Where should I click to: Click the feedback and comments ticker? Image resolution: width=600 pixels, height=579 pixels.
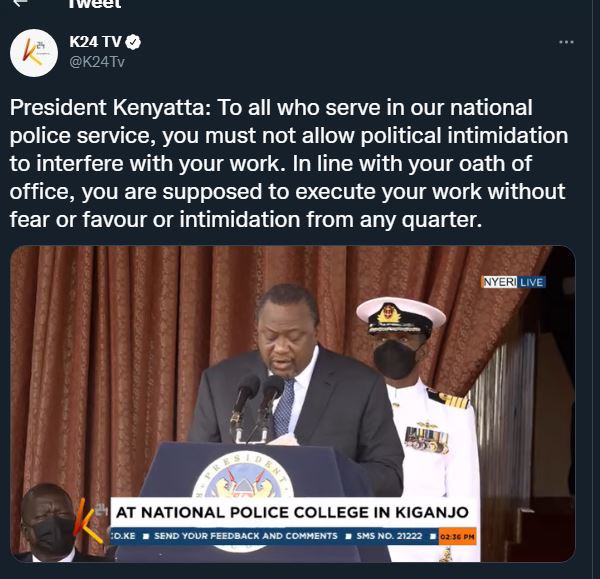[x=246, y=536]
